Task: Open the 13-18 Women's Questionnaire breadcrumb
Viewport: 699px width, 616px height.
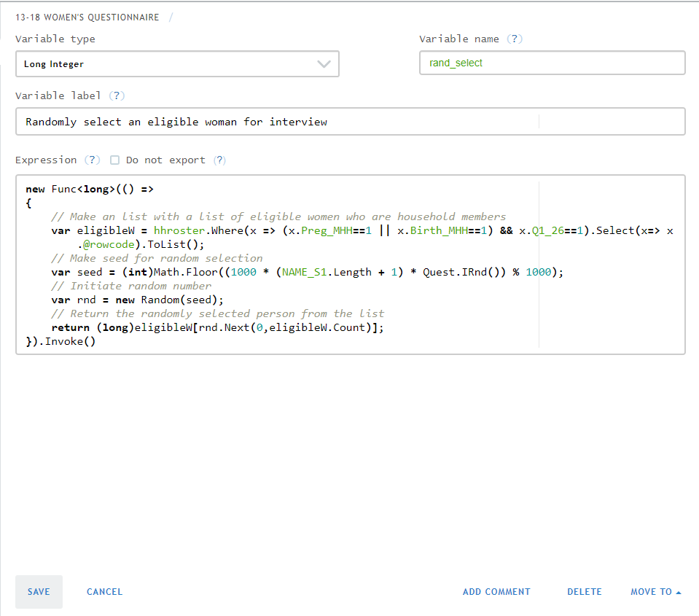Action: (87, 17)
